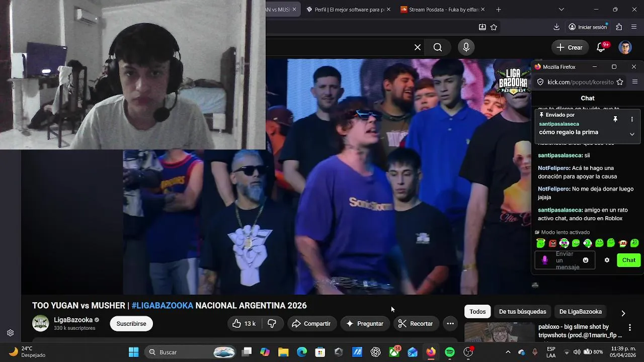This screenshot has width=644, height=362.
Task: Open YouTube notifications bell
Action: click(602, 47)
